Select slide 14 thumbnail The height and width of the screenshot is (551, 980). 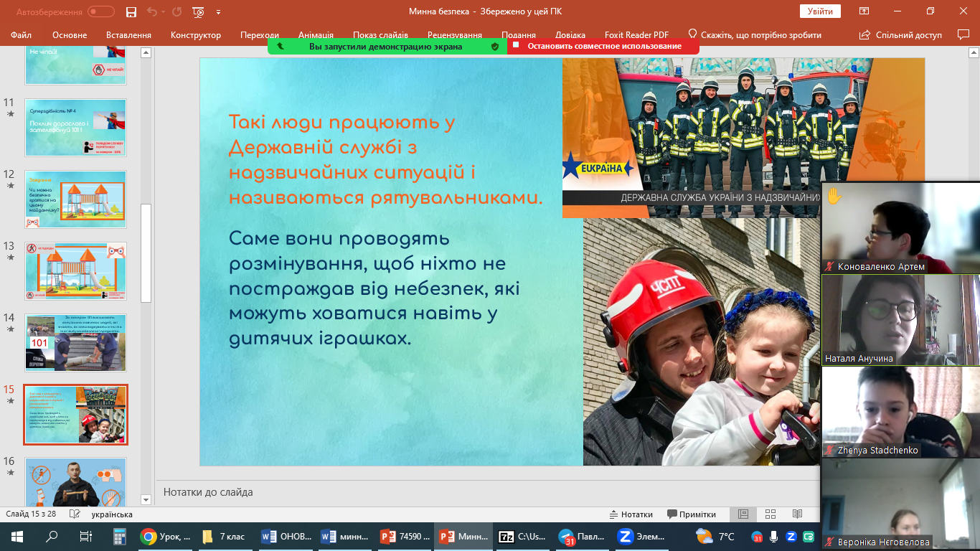75,343
